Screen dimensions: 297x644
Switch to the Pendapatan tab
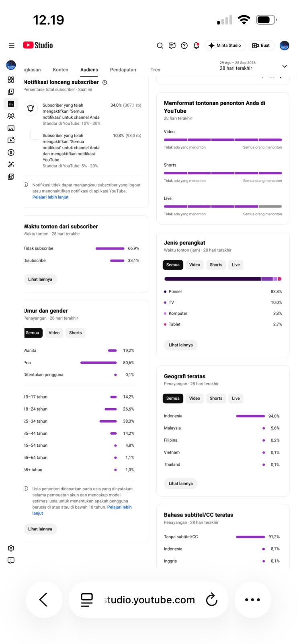coord(123,70)
